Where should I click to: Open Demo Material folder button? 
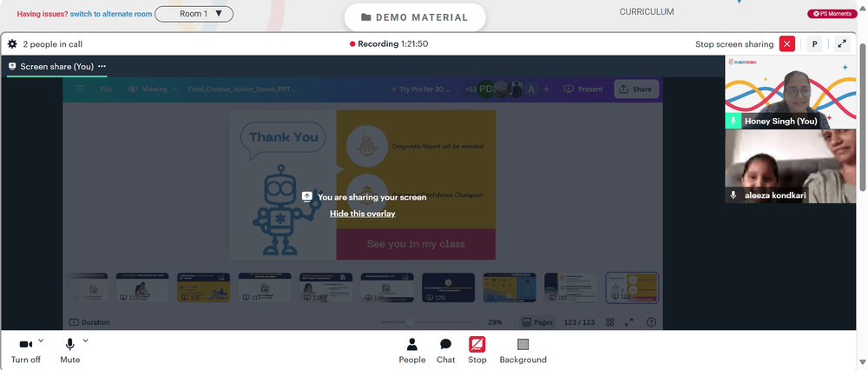(x=415, y=17)
